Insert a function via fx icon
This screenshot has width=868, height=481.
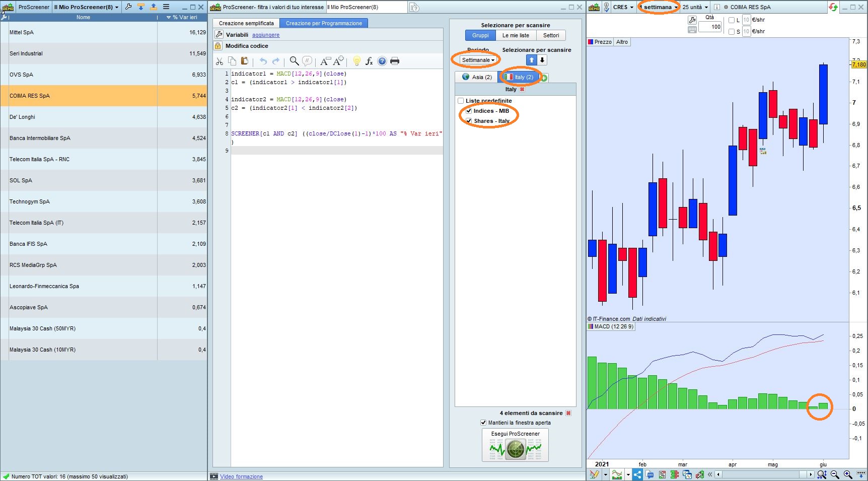(x=369, y=61)
